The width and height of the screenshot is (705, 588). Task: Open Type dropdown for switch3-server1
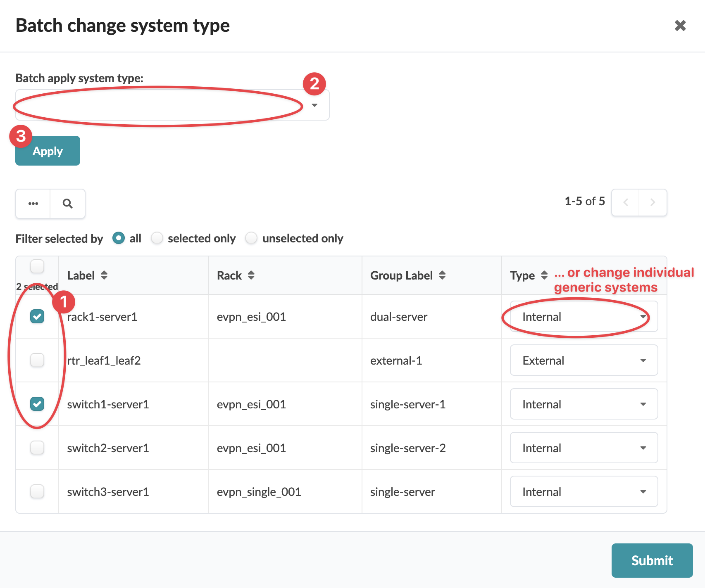tap(584, 492)
